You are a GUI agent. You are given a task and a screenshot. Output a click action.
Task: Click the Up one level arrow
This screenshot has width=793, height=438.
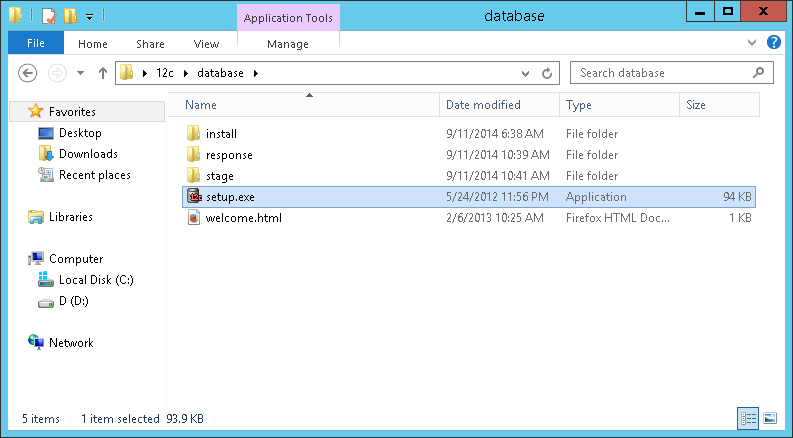point(103,73)
